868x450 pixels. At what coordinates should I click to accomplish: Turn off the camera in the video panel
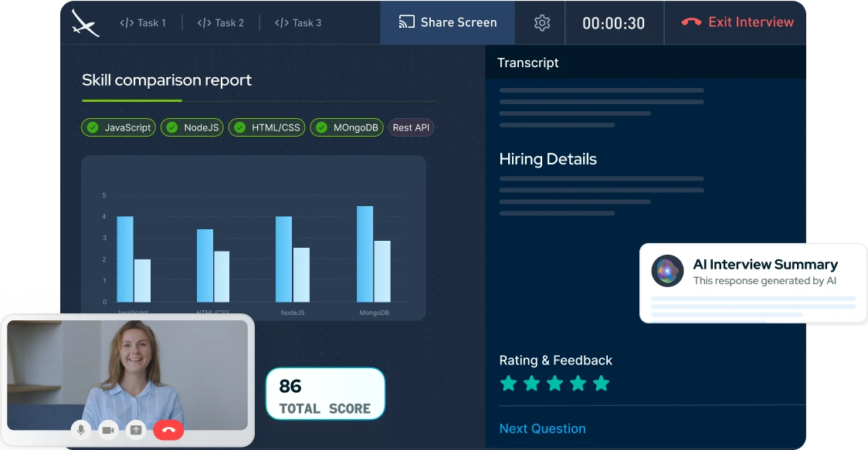pos(108,430)
